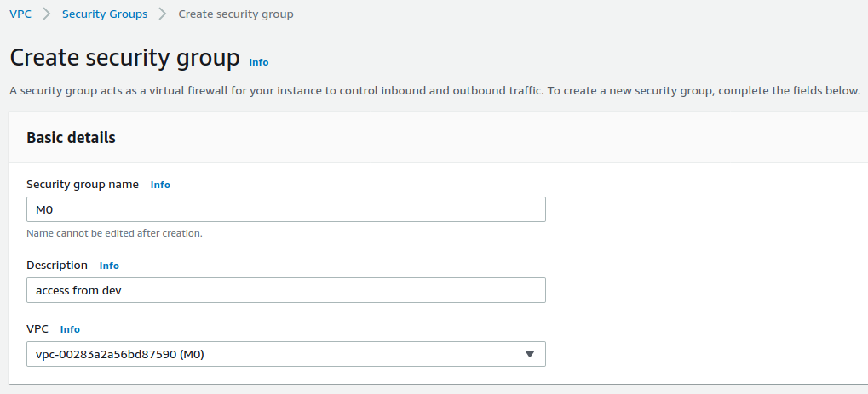Screen dimensions: 868x394
Task: Select the Basic details section header
Action: tap(71, 137)
